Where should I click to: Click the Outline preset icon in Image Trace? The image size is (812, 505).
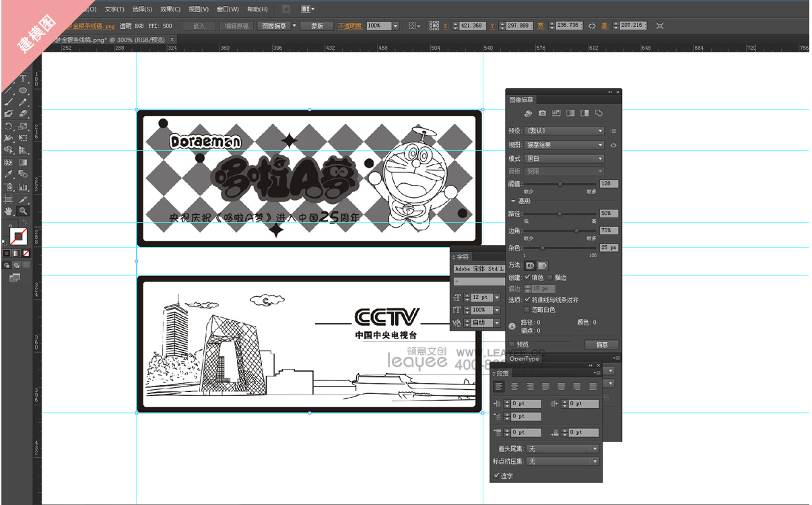pos(599,113)
